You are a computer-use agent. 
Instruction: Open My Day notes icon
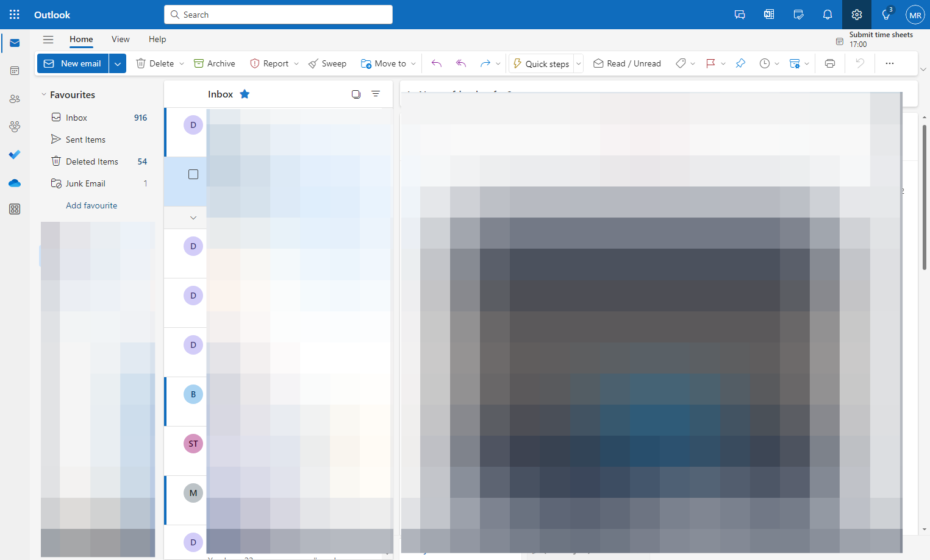point(798,15)
